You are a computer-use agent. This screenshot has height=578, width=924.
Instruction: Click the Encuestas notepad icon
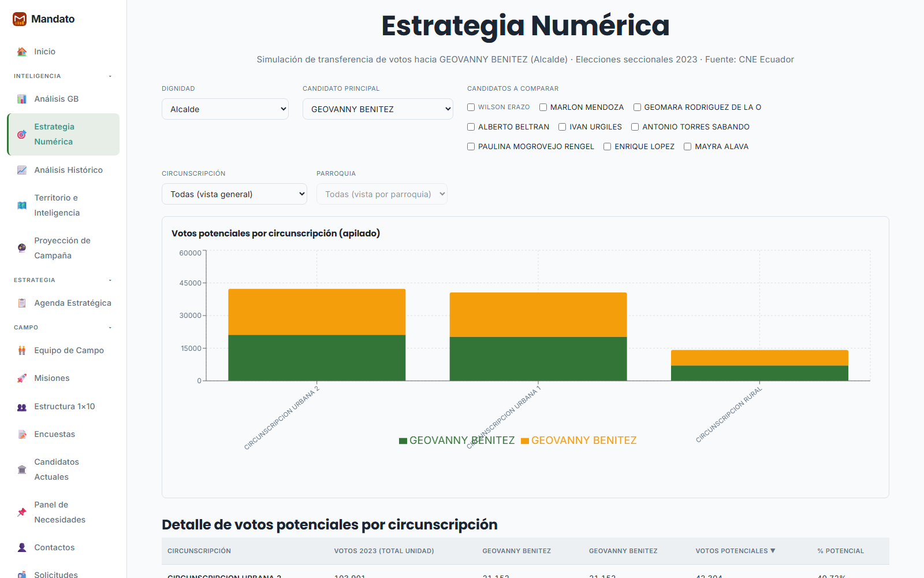22,434
